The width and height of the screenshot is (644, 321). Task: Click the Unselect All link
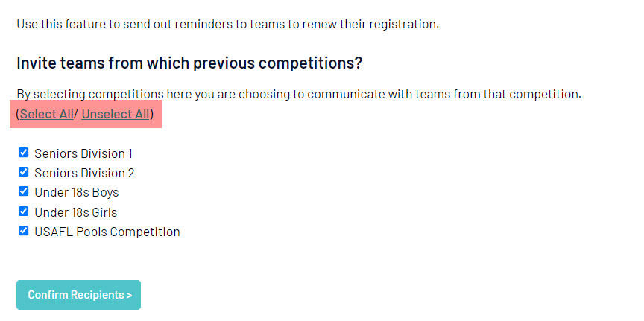coord(116,115)
